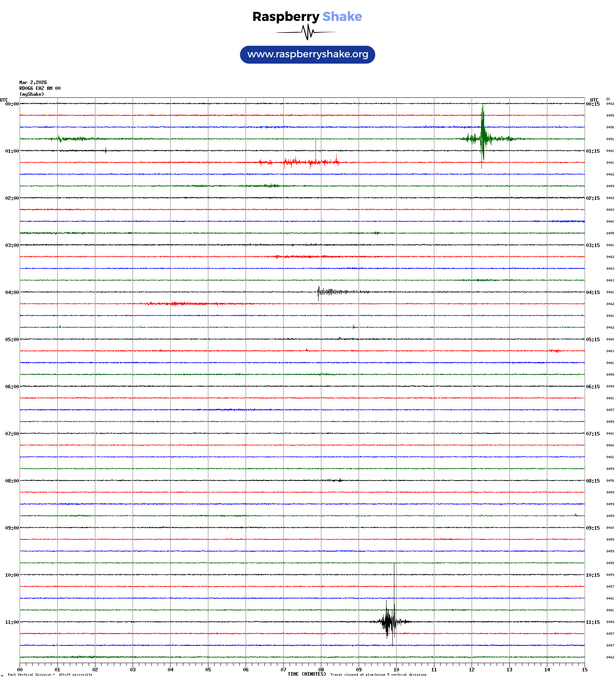
Task: Click the red signal on the 04:15 trace
Action: [x=184, y=303]
